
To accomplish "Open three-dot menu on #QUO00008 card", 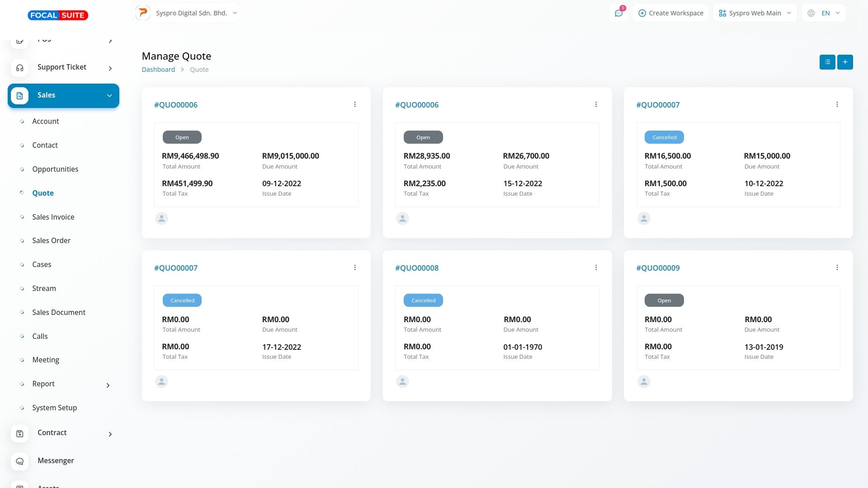I will point(596,267).
